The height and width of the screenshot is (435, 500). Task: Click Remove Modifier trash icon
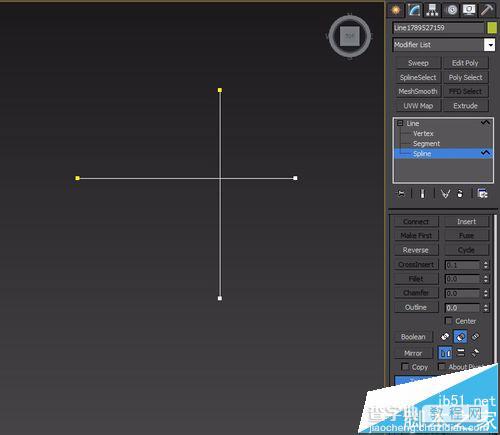coord(460,194)
